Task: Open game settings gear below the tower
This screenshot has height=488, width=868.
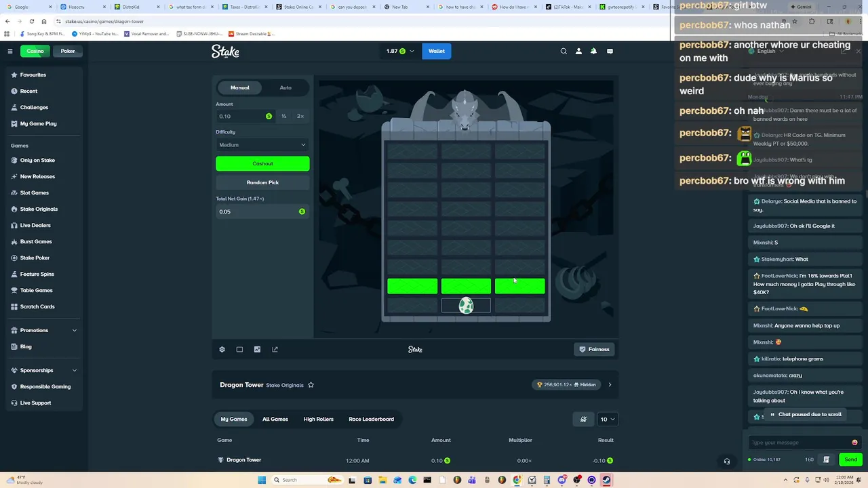Action: point(222,349)
